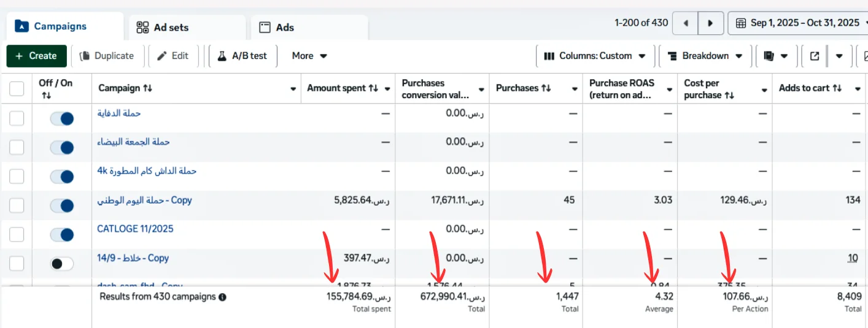868x328 pixels.
Task: Go to next page of campaigns
Action: tap(710, 23)
